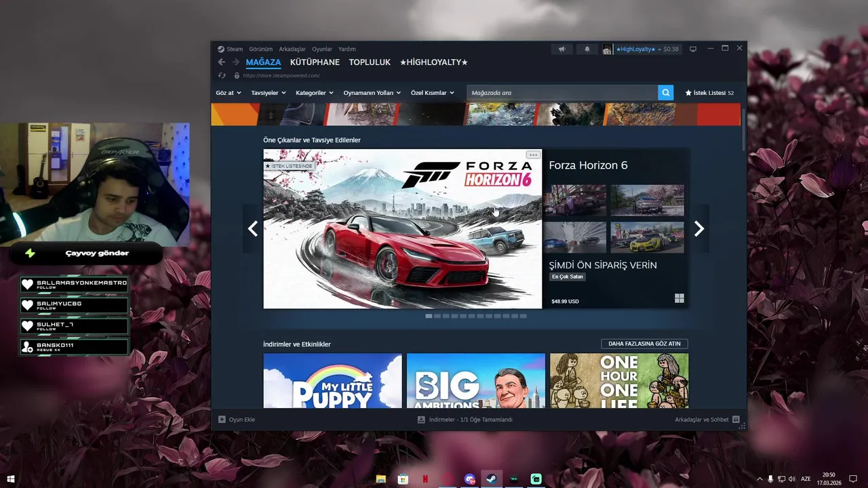Click the taskbar volume speaker icon
868x488 pixels.
coord(792,479)
